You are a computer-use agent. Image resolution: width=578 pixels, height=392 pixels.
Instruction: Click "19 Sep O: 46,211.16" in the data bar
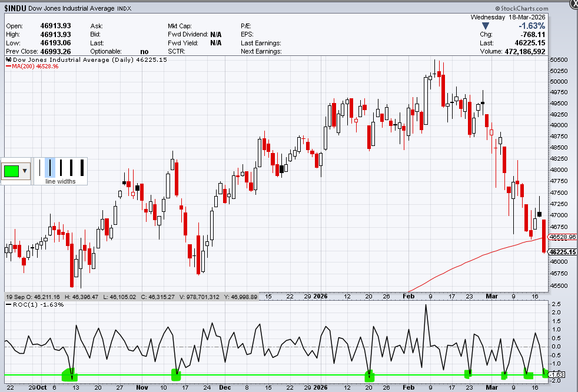pos(33,297)
